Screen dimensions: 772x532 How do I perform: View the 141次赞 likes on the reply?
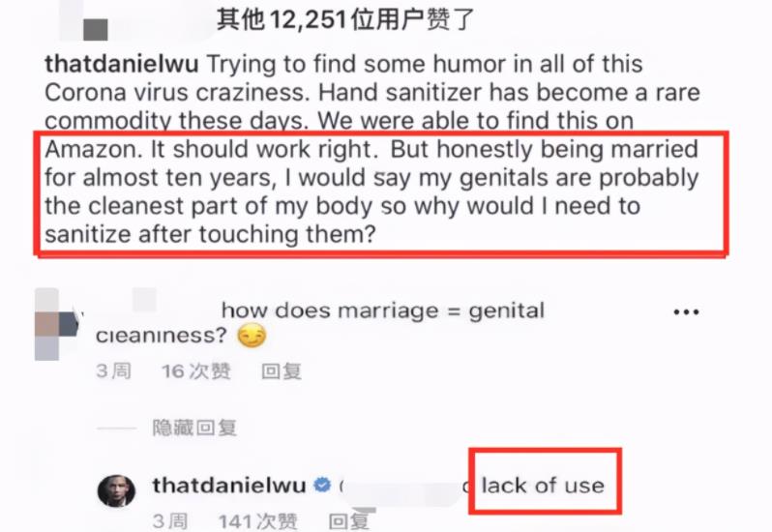coord(257,521)
